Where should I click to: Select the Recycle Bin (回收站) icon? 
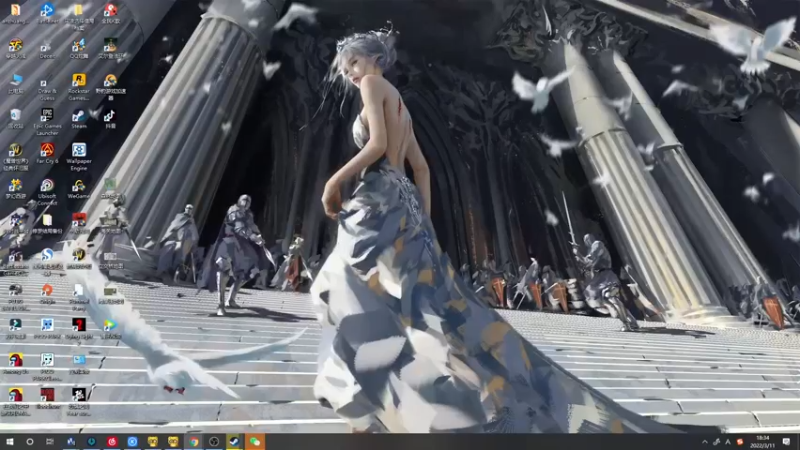click(15, 119)
